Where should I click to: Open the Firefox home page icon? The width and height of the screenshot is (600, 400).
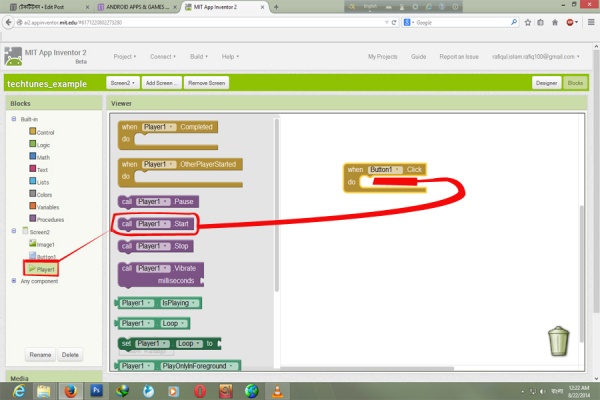click(555, 23)
